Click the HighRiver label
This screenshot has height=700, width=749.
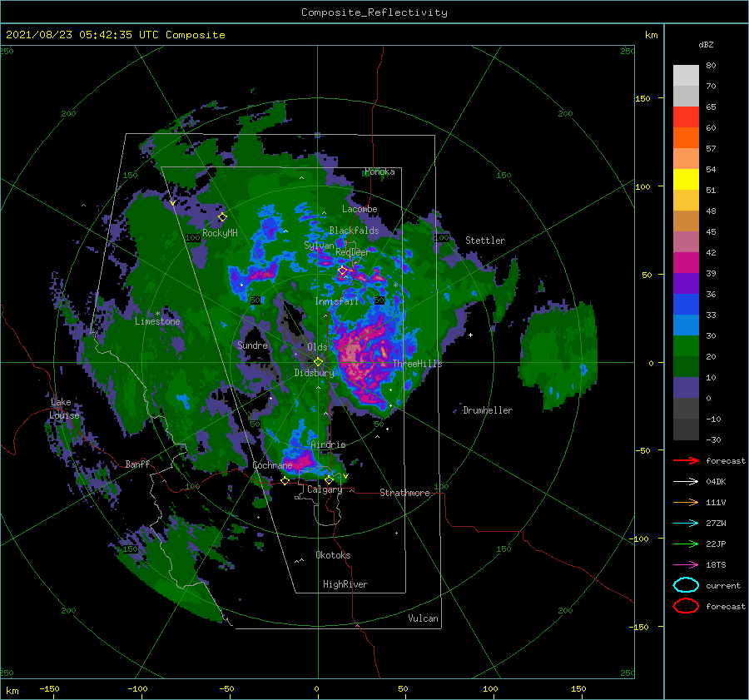tap(345, 584)
